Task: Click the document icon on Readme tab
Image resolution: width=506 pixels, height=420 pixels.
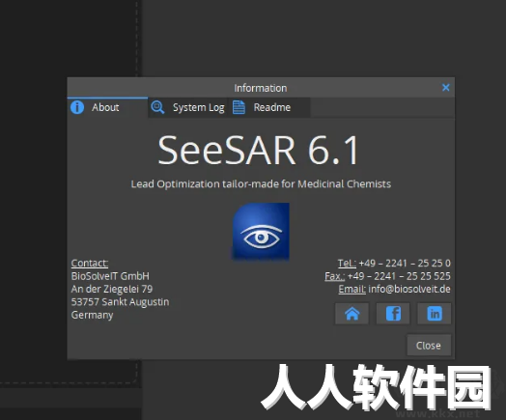Action: 239,107
